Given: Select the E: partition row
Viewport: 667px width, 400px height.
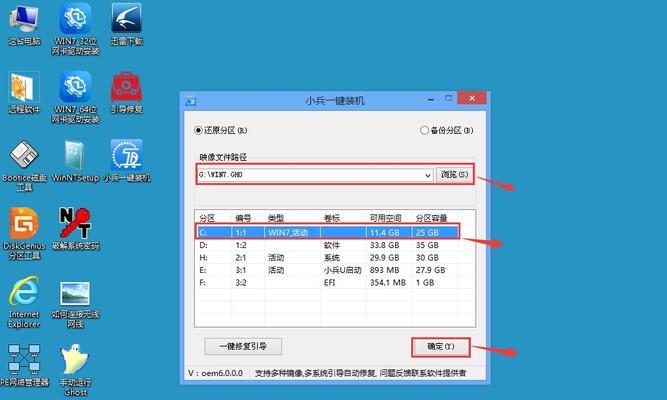Looking at the screenshot, I should pyautogui.click(x=328, y=270).
